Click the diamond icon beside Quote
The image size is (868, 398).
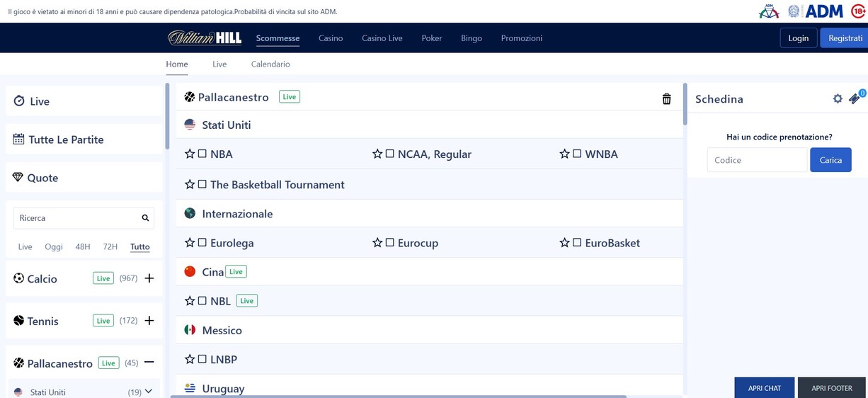click(x=18, y=178)
